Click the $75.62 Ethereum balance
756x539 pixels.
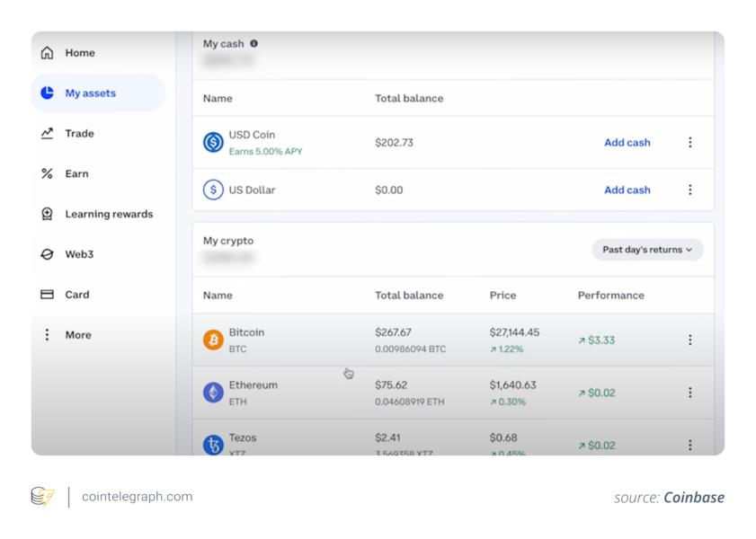click(391, 384)
